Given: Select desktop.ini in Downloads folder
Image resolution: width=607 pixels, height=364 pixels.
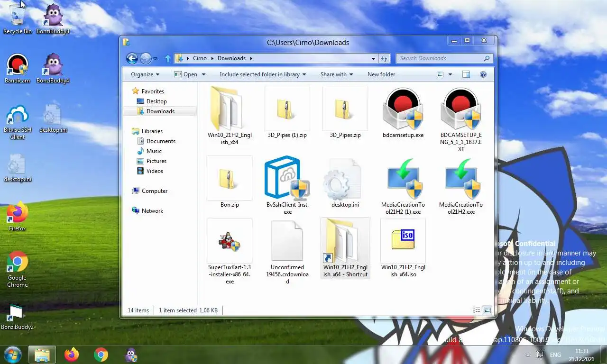Looking at the screenshot, I should tap(345, 182).
